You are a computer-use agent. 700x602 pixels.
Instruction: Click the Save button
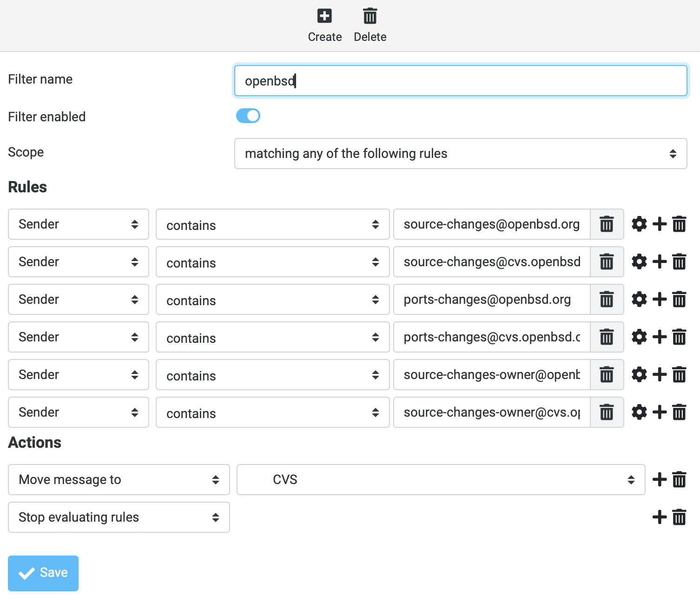coord(43,573)
